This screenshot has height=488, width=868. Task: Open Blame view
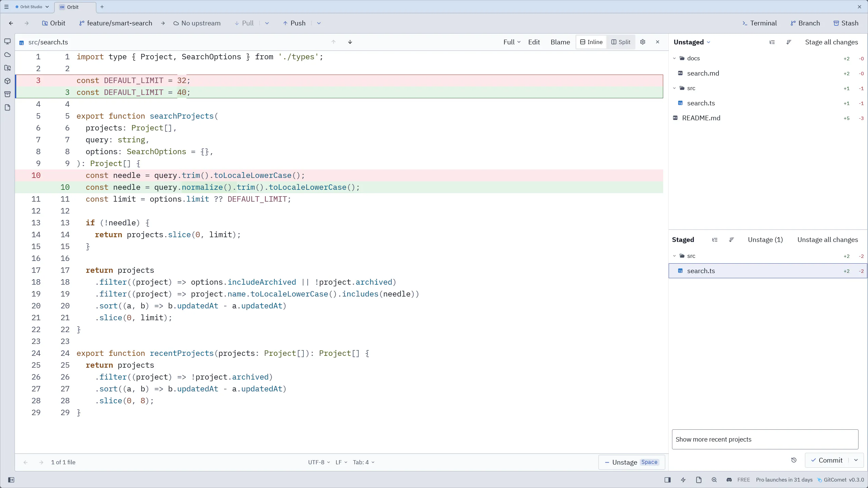point(560,42)
